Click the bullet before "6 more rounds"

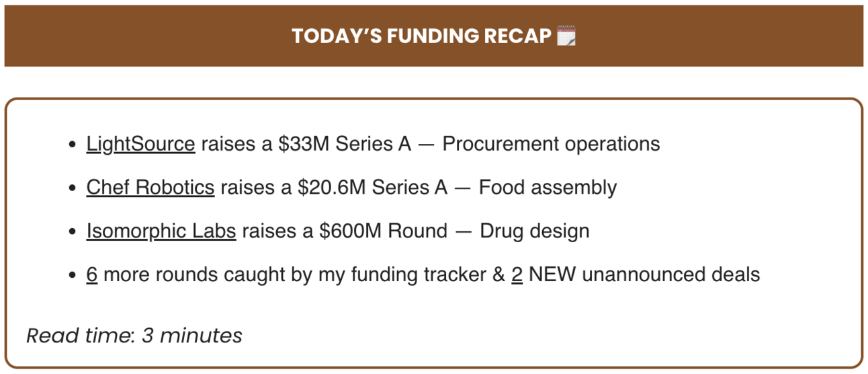pyautogui.click(x=72, y=275)
